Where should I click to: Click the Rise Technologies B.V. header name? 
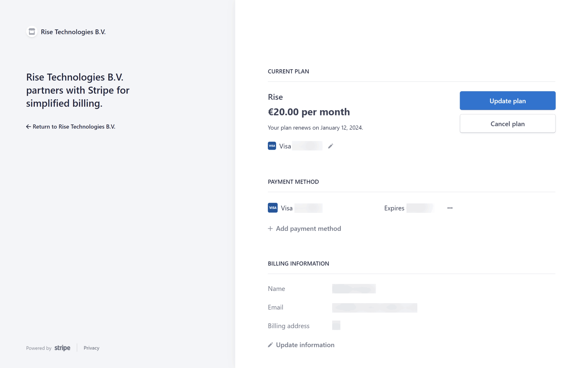click(73, 32)
